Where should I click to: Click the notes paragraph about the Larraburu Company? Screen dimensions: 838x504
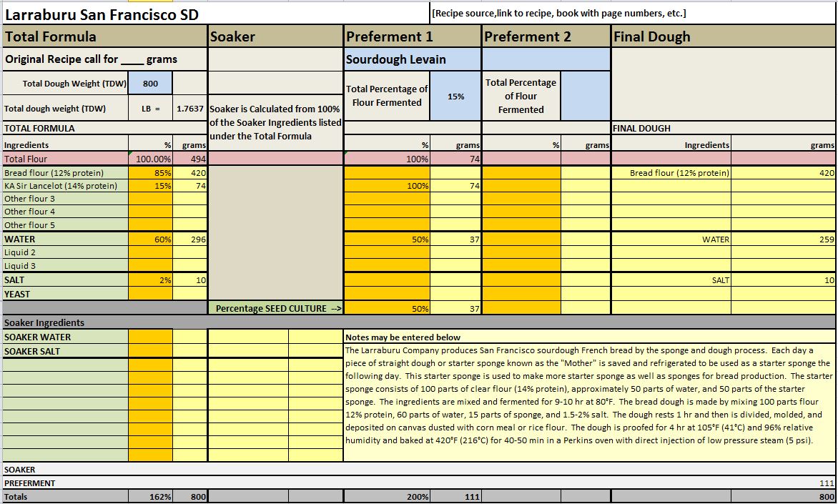(589, 395)
